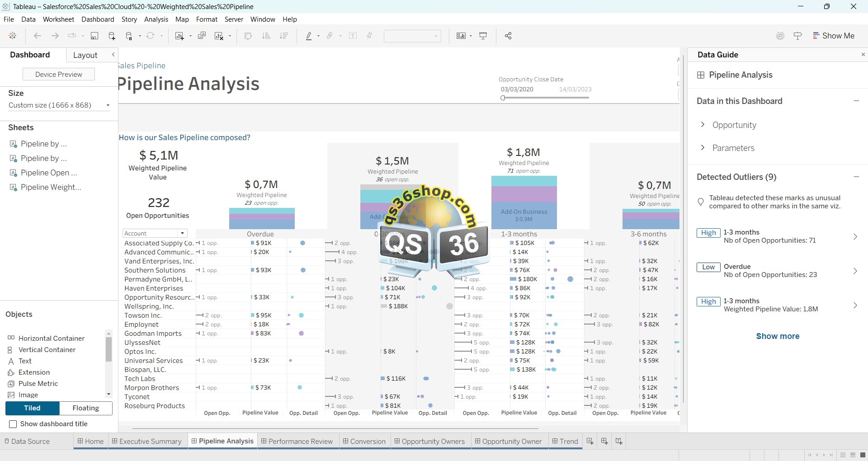Click the Device Preview button
The image size is (868, 461).
59,75
